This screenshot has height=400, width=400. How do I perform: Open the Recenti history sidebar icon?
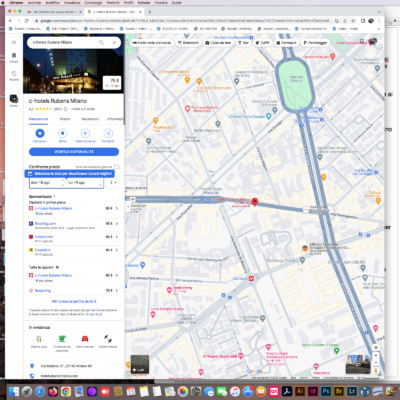pyautogui.click(x=14, y=75)
